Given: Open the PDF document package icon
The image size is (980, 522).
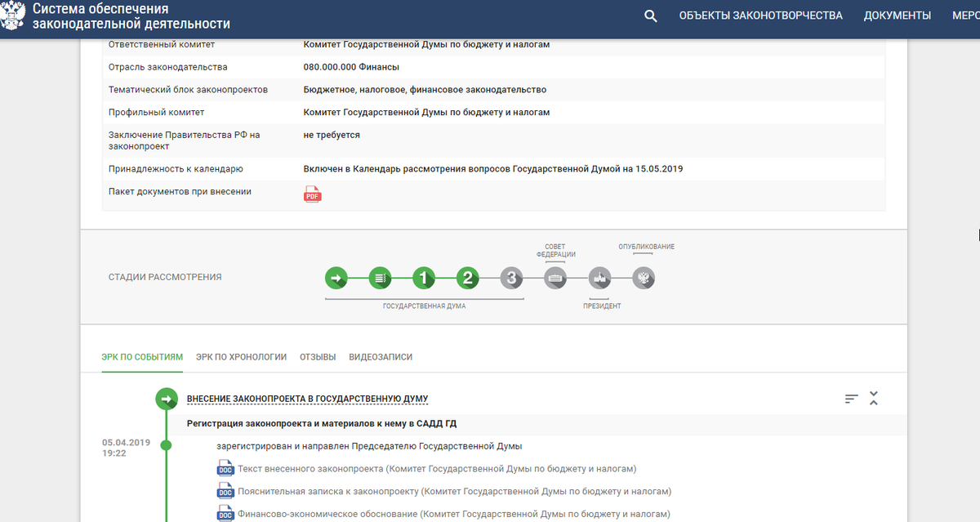Looking at the screenshot, I should pyautogui.click(x=313, y=194).
